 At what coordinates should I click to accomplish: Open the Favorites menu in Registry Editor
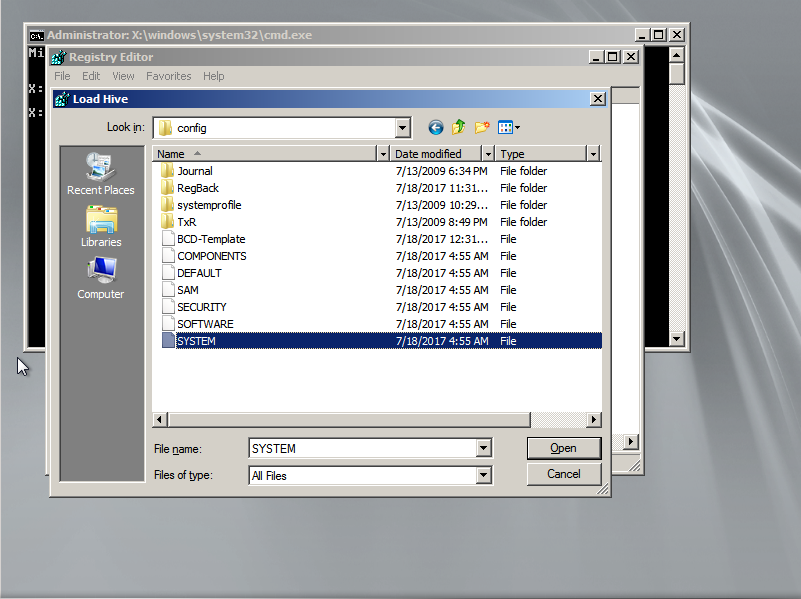[169, 76]
